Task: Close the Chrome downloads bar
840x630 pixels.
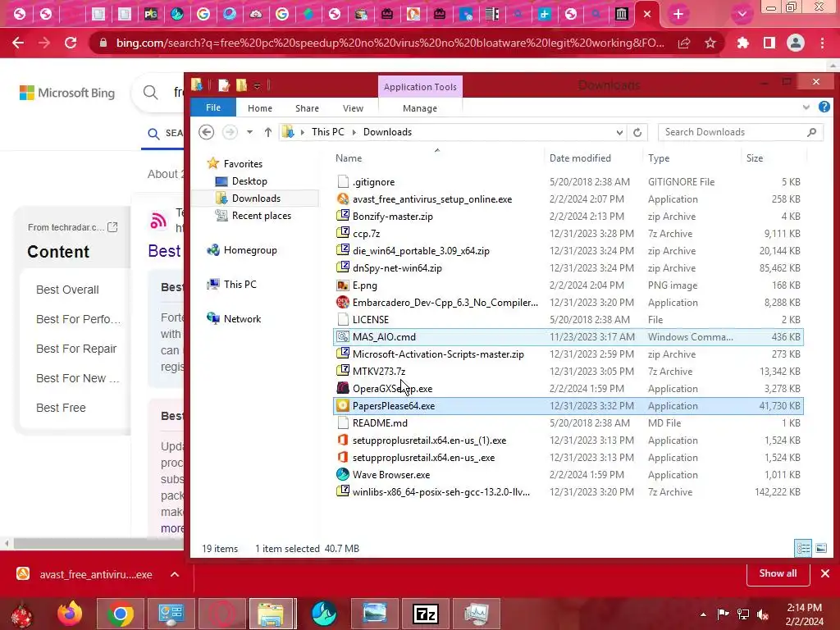Action: (825, 573)
